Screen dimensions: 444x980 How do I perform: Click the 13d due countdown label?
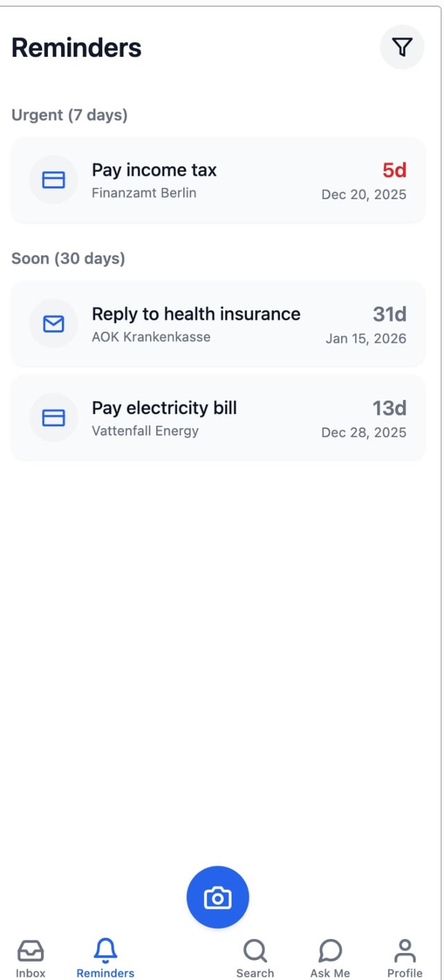coord(389,407)
